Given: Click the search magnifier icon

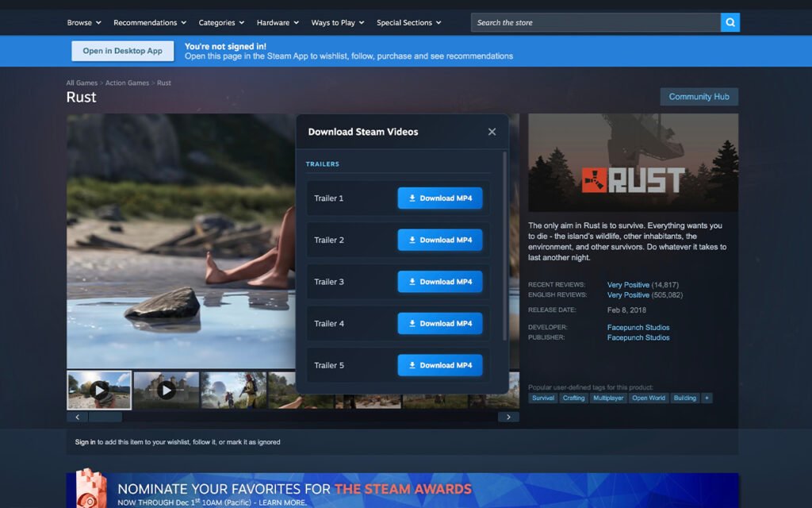Looking at the screenshot, I should 730,22.
